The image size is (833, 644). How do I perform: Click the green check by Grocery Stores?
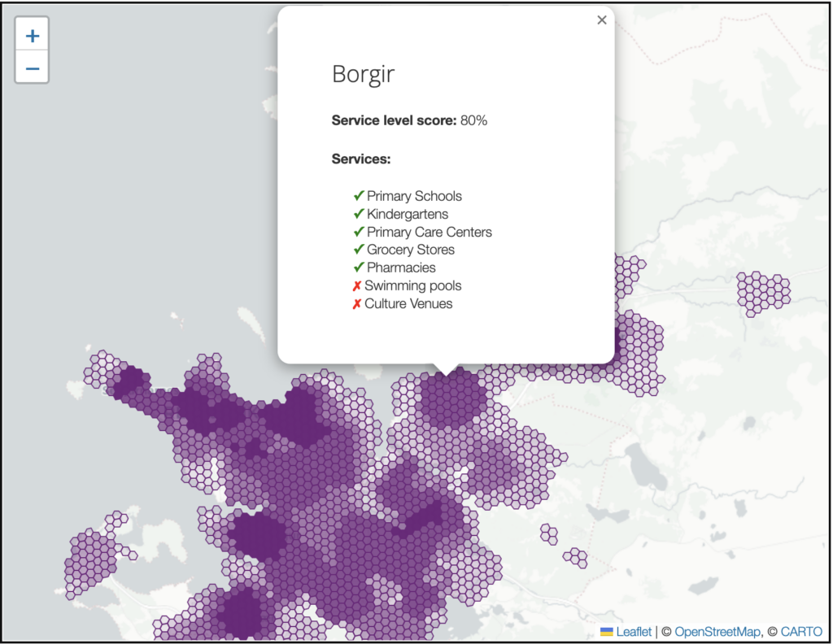358,250
